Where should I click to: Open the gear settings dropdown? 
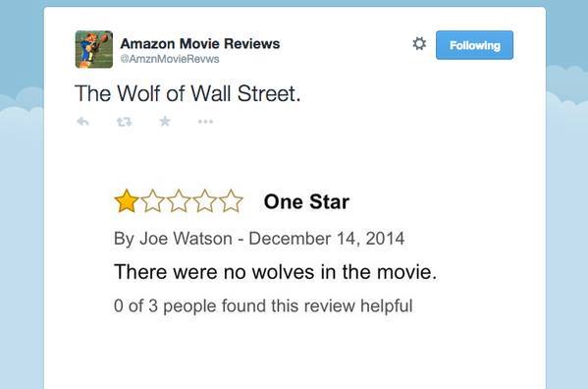tap(419, 44)
